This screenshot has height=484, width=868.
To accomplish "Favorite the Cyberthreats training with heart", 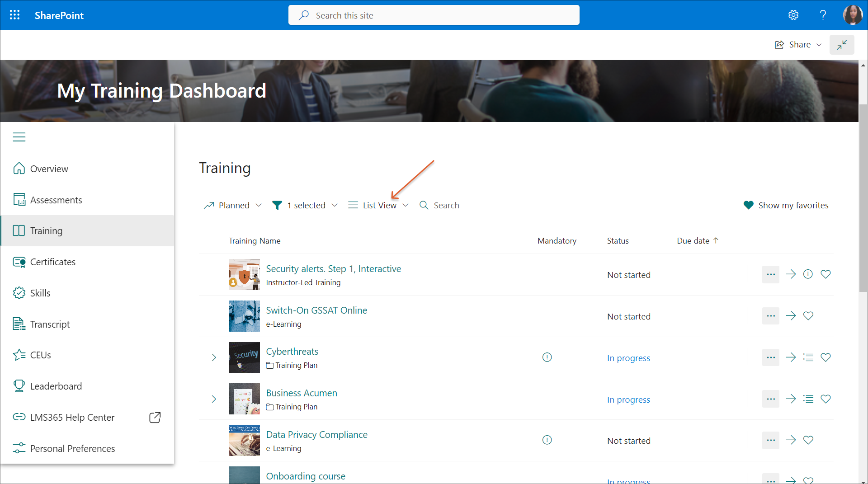I will pyautogui.click(x=826, y=357).
